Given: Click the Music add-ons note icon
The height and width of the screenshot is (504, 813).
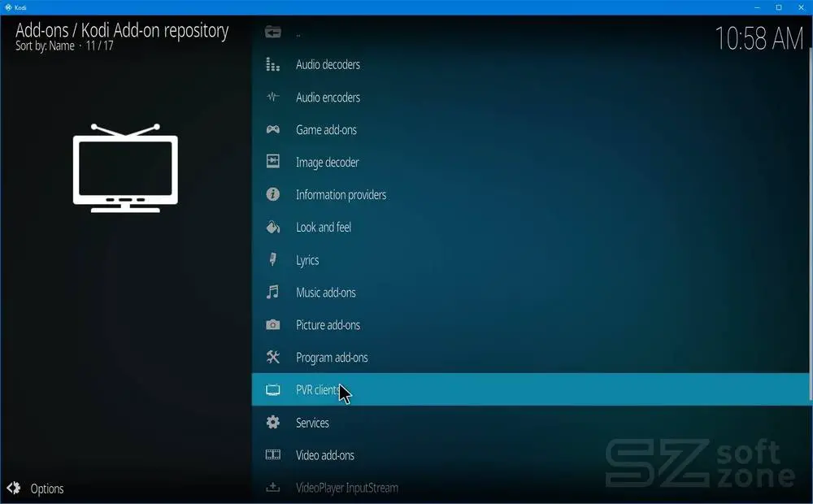Looking at the screenshot, I should 272,292.
